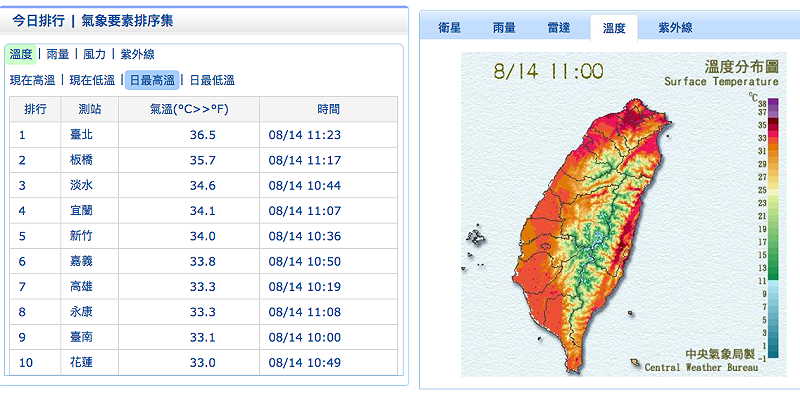The width and height of the screenshot is (800, 402).
Task: Open 淡水 station details
Action: [81, 185]
